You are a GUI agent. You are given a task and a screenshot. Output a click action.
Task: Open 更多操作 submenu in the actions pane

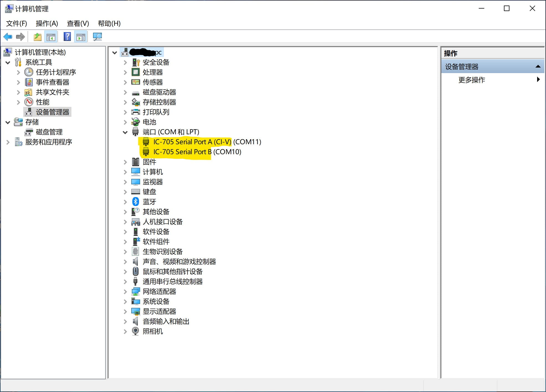472,80
